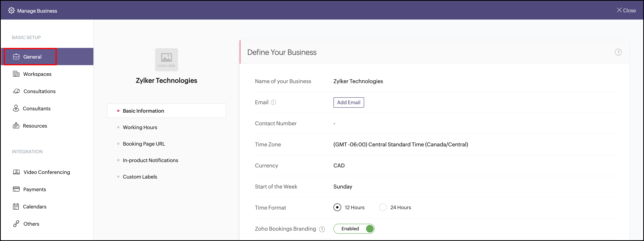Select the 24 Hours time format
Screen dimensions: 644x241
pyautogui.click(x=383, y=207)
